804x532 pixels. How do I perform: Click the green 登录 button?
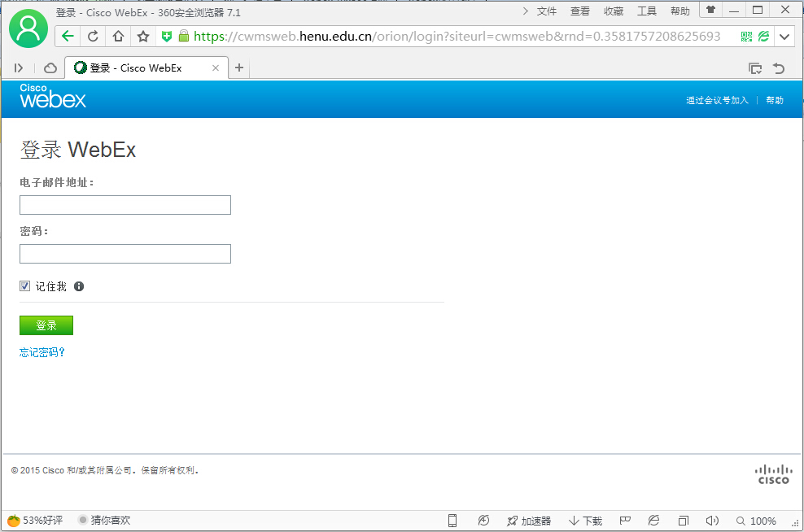point(46,325)
